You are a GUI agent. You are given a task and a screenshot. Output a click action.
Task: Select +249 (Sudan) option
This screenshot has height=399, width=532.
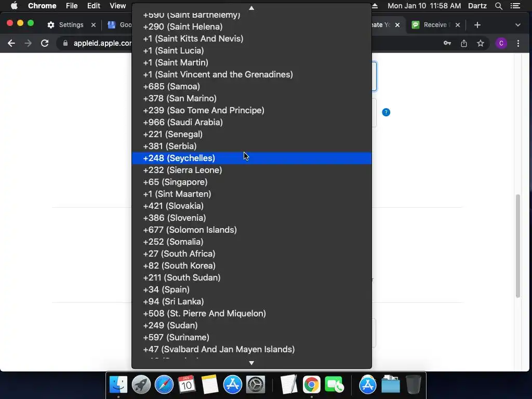(x=251, y=325)
